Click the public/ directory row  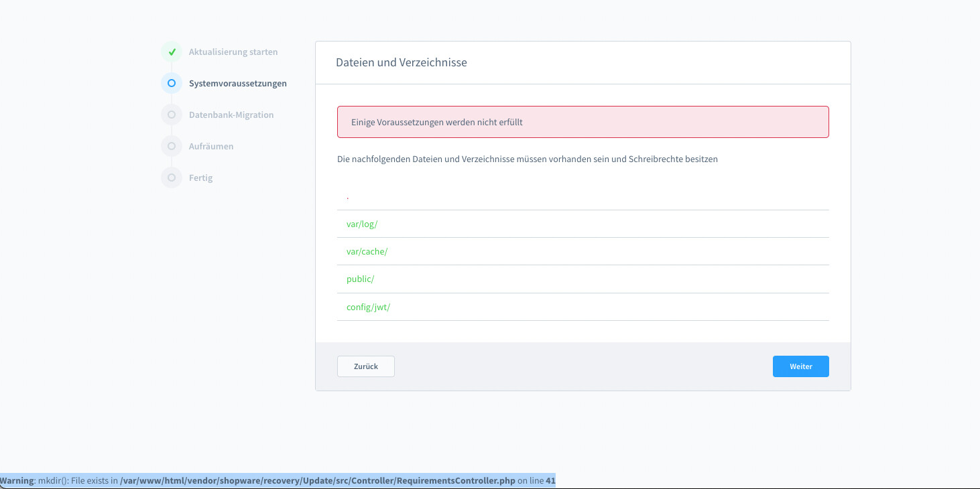coord(583,279)
